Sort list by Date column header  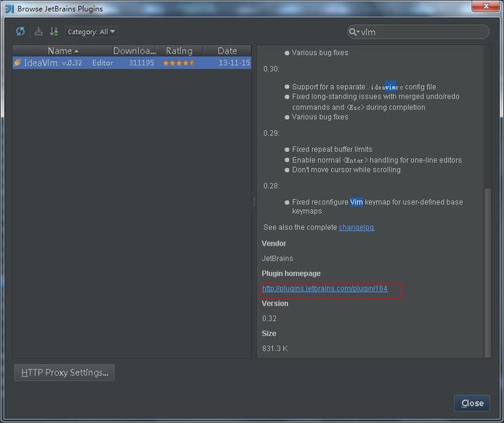click(x=227, y=51)
